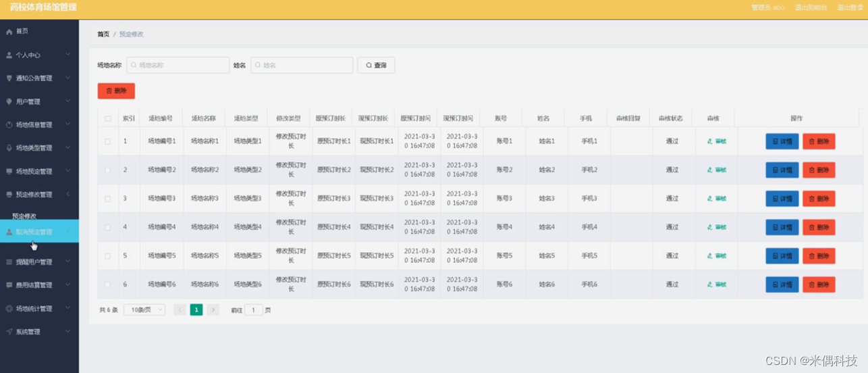Check the checkbox for row 场地编号1
This screenshot has height=373, width=868.
[x=108, y=141]
